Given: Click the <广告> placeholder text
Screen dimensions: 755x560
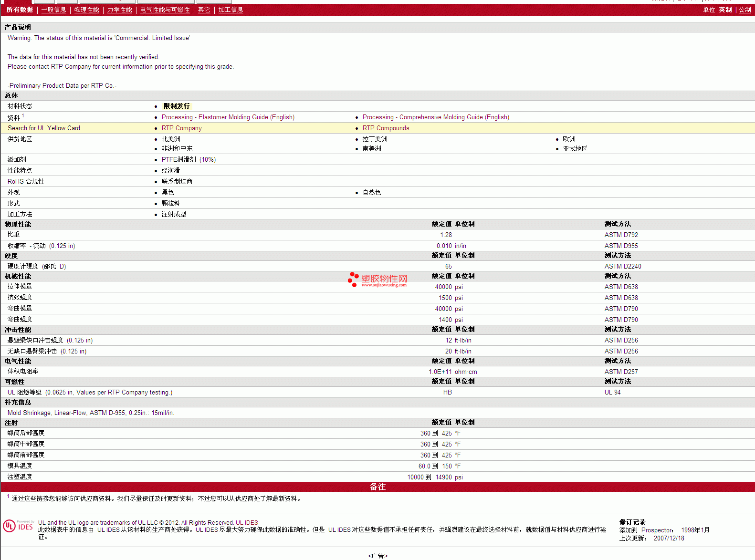Looking at the screenshot, I should coord(377,556).
